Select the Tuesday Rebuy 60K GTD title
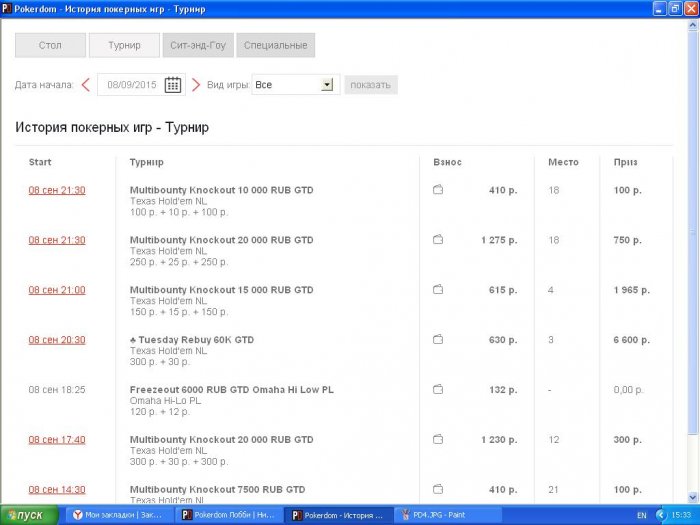Viewport: 700px width, 525px height. 192,340
